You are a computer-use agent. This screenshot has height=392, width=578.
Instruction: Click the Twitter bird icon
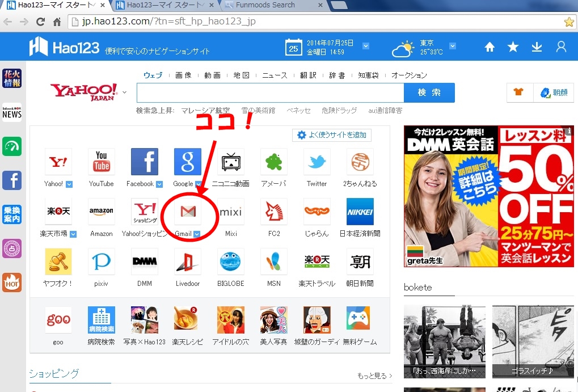317,162
